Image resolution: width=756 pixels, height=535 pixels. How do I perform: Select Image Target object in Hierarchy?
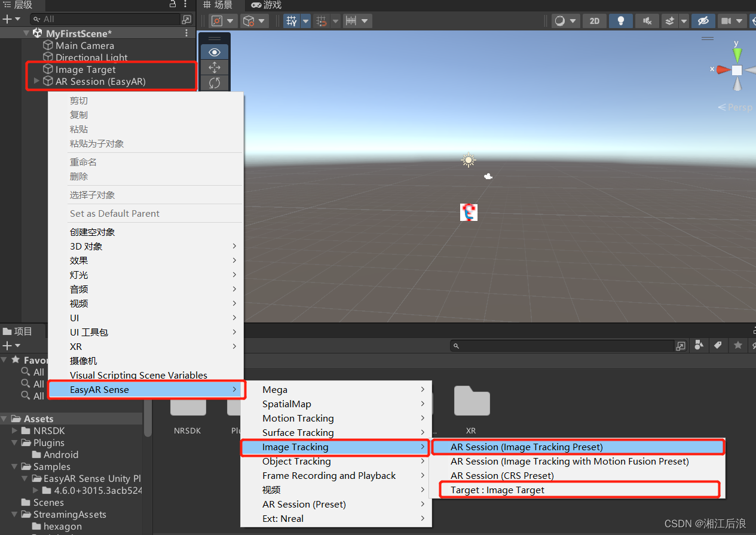click(x=85, y=69)
